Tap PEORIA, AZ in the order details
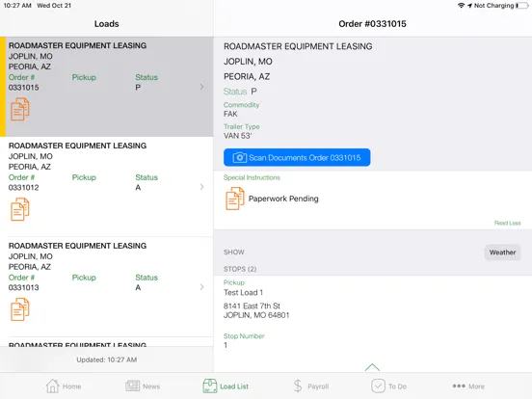 pos(247,77)
